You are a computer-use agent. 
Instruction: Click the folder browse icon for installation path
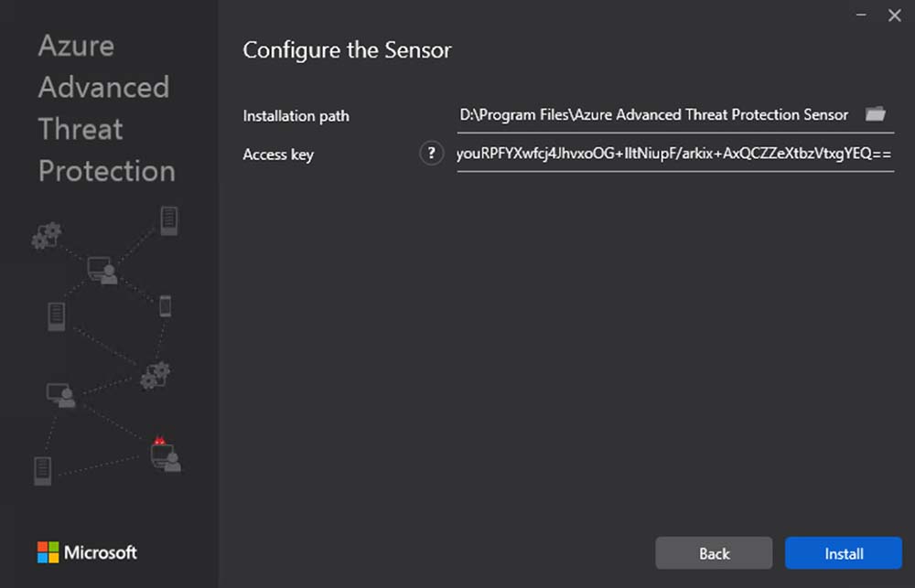click(876, 114)
